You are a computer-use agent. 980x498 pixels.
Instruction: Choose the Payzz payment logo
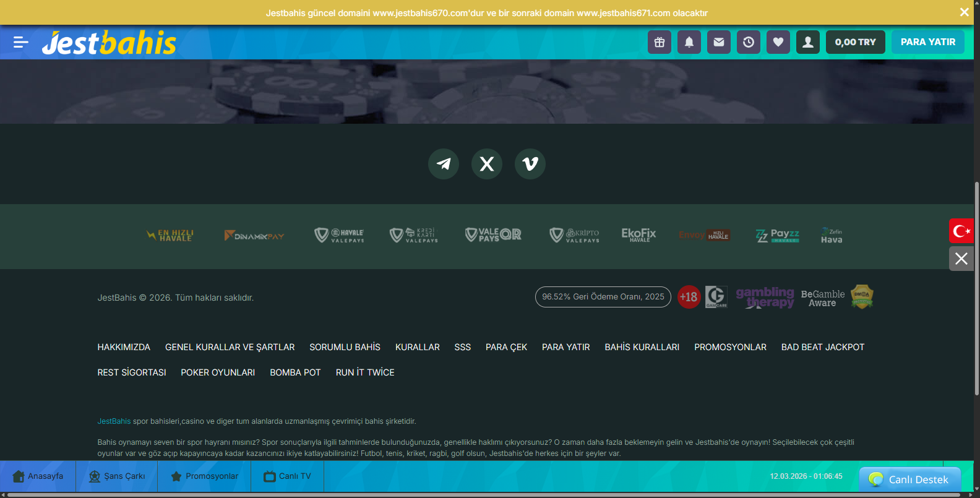click(x=778, y=236)
